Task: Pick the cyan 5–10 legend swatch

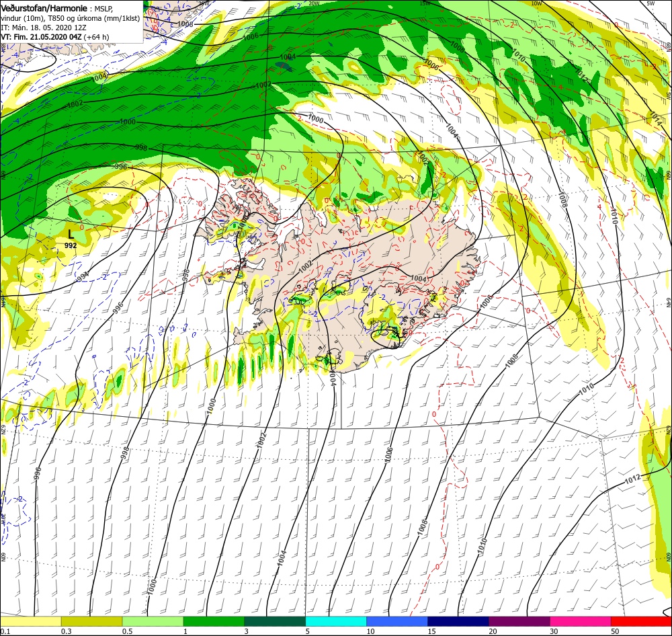Action: [x=336, y=621]
